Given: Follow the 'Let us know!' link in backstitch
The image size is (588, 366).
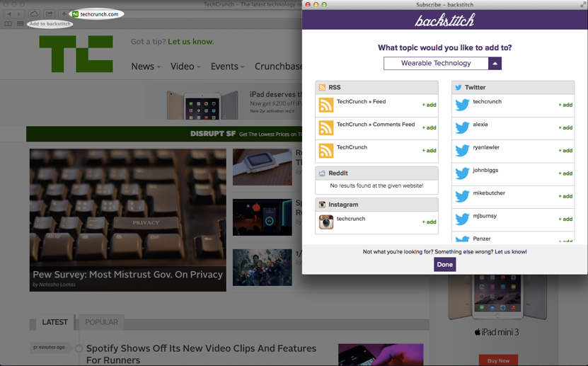Looking at the screenshot, I should tap(511, 251).
